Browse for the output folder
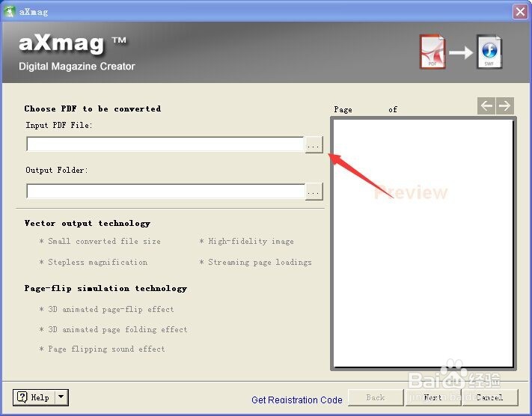The height and width of the screenshot is (416, 532). click(x=314, y=192)
